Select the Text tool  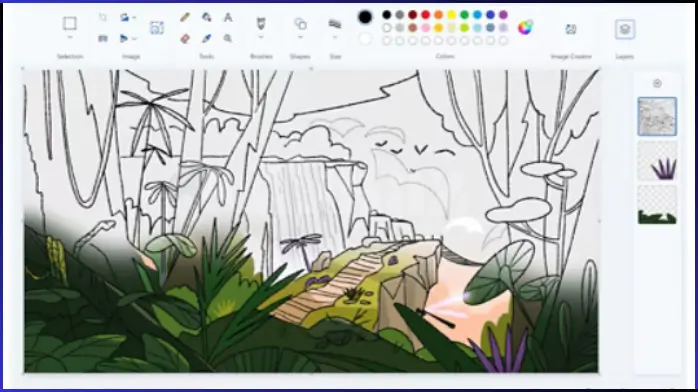tap(228, 17)
